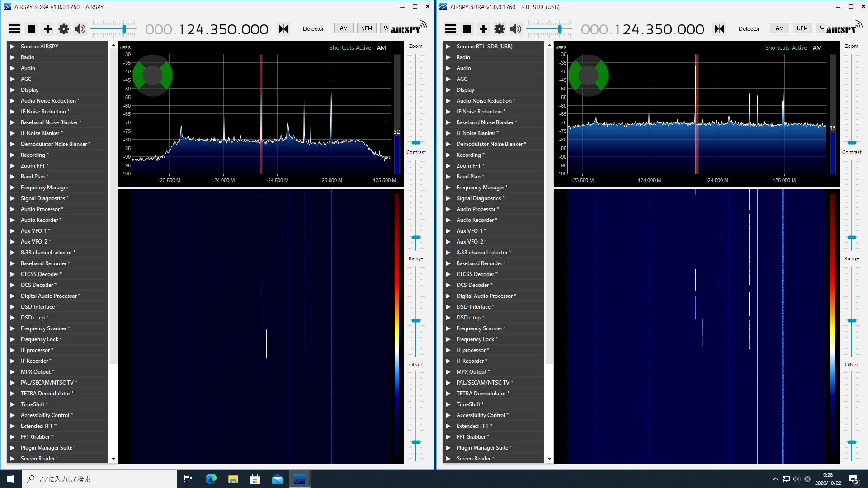Toggle tuning style icon in AIRSPY window
This screenshot has width=868, height=488.
click(x=283, y=29)
